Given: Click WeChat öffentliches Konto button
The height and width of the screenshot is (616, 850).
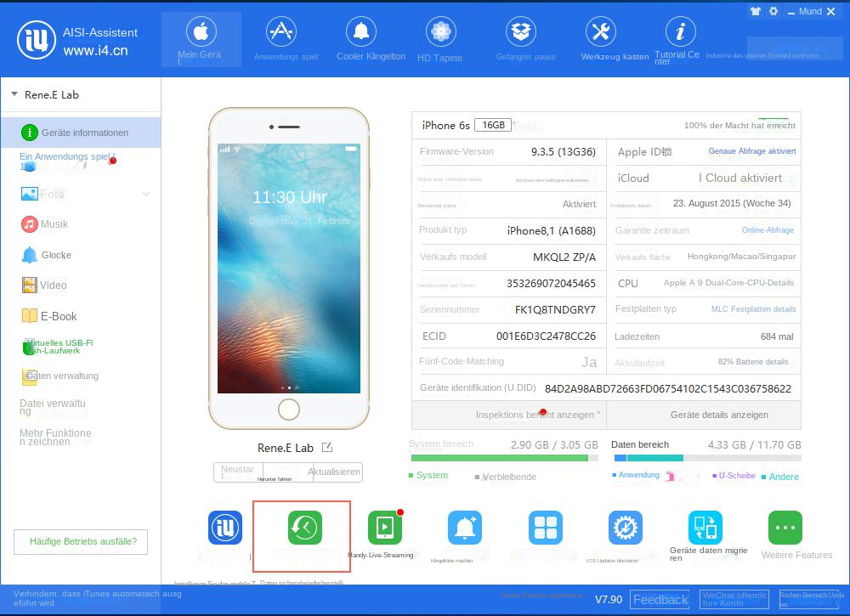Looking at the screenshot, I should click(x=734, y=600).
